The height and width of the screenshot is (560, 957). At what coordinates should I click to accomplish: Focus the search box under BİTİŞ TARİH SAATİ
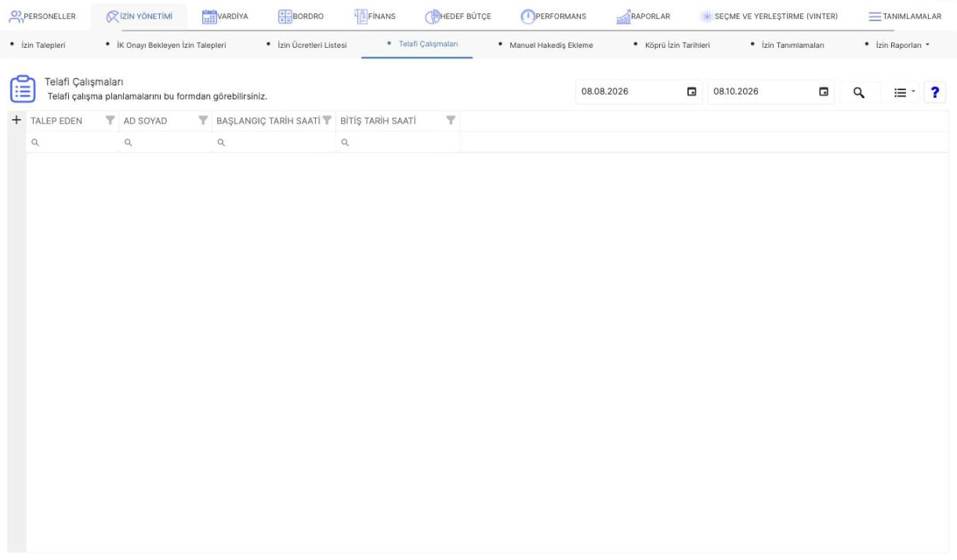[x=398, y=143]
